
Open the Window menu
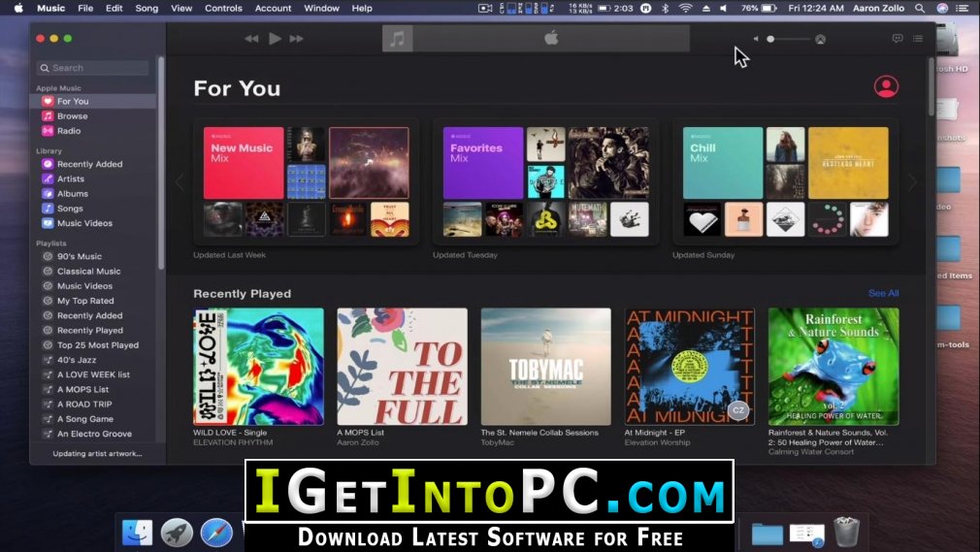click(x=321, y=8)
